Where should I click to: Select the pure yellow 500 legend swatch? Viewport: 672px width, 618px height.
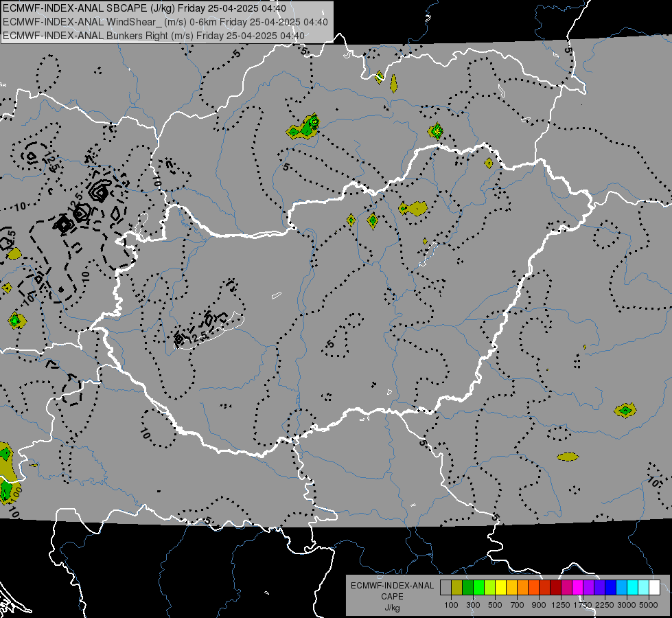coord(501,587)
